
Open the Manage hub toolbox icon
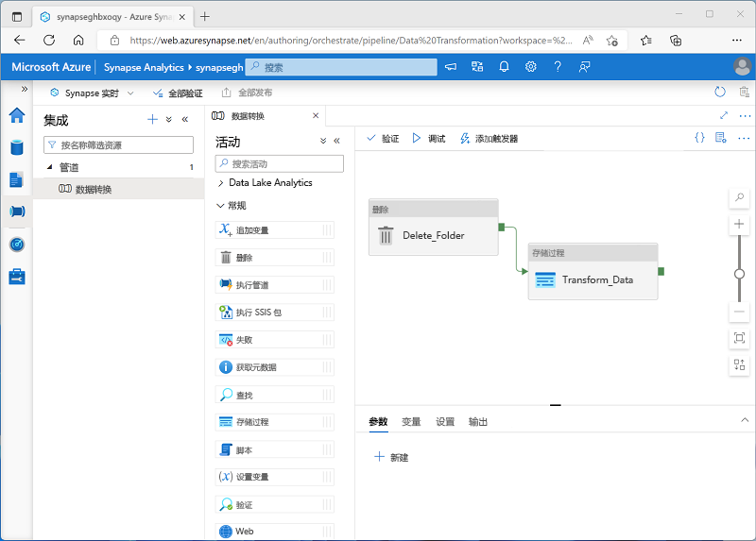coord(16,276)
